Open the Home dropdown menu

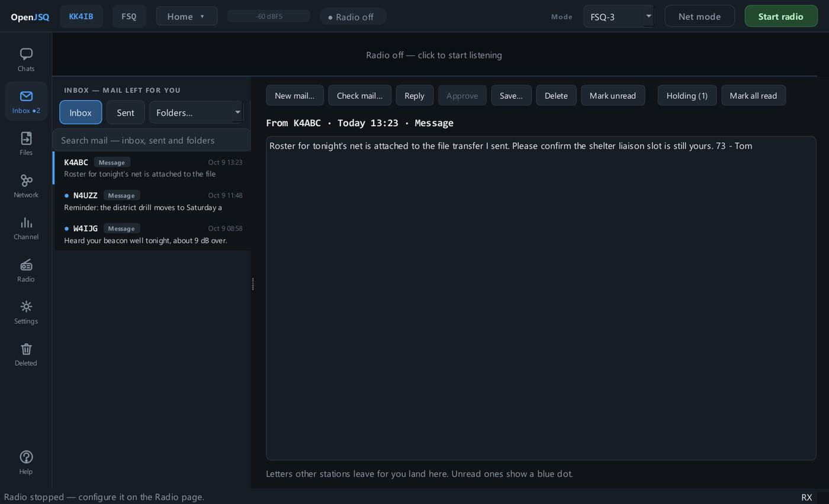pos(187,16)
